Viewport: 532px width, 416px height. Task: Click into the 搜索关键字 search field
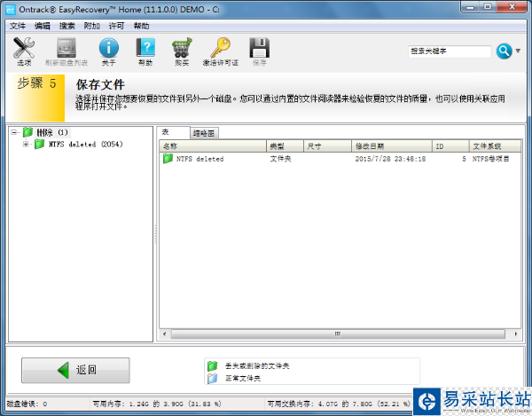click(450, 51)
